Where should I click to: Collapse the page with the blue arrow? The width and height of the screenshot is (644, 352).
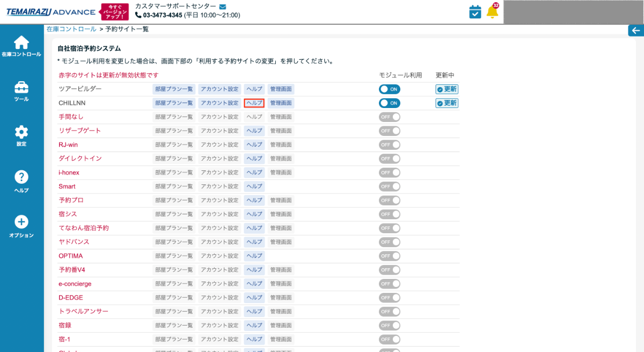[x=636, y=30]
